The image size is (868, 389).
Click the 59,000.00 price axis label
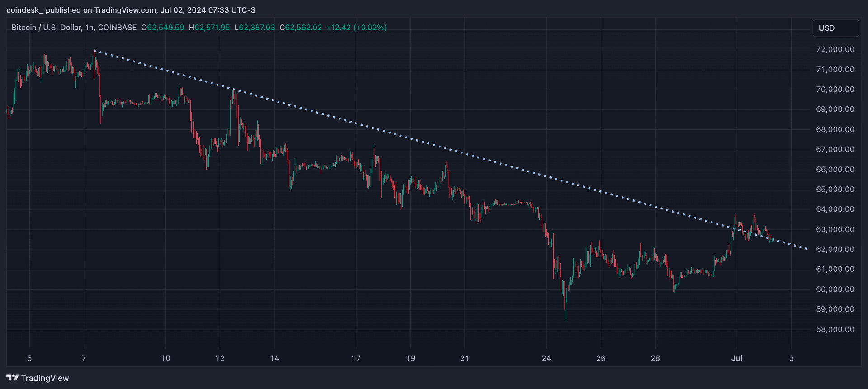point(835,309)
